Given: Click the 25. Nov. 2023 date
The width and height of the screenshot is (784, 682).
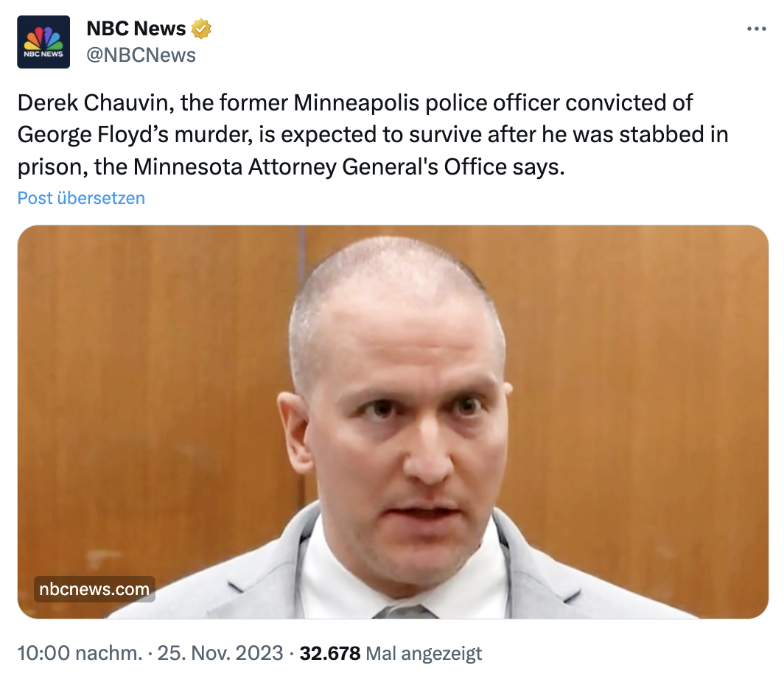Looking at the screenshot, I should 220,653.
